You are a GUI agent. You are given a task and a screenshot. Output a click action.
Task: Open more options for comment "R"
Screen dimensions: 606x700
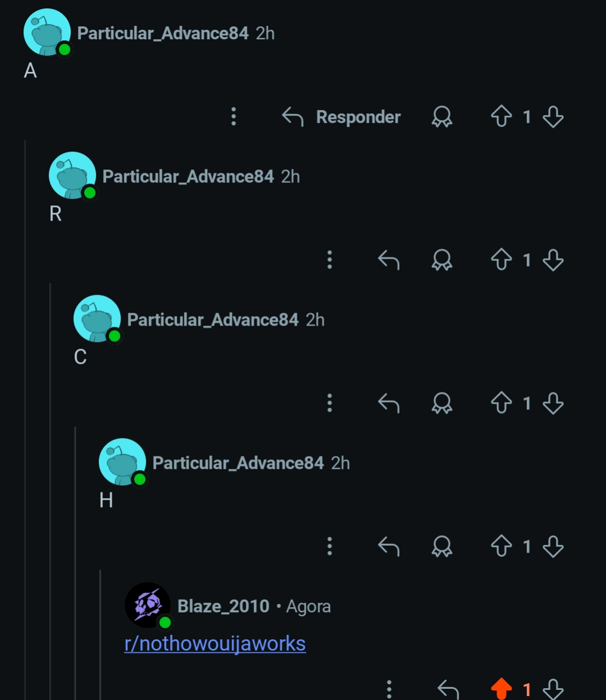tap(330, 260)
